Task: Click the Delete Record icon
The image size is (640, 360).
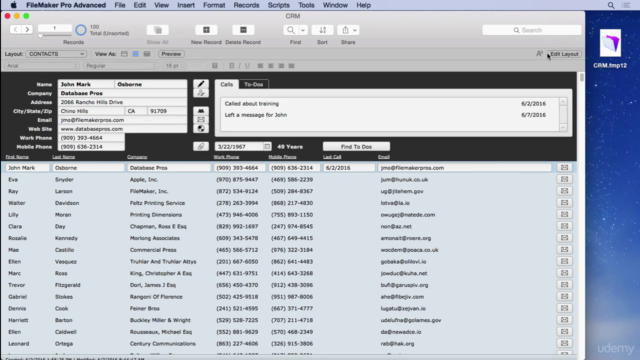Action: coord(243,30)
